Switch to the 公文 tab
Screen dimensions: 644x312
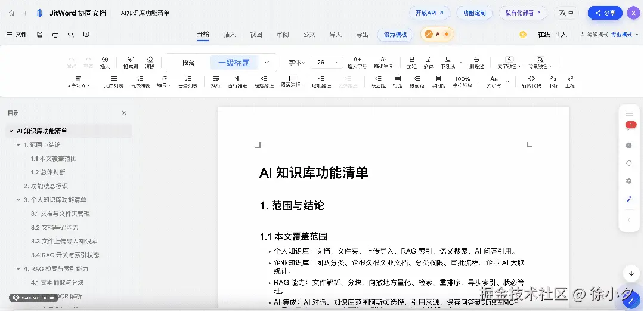[309, 35]
